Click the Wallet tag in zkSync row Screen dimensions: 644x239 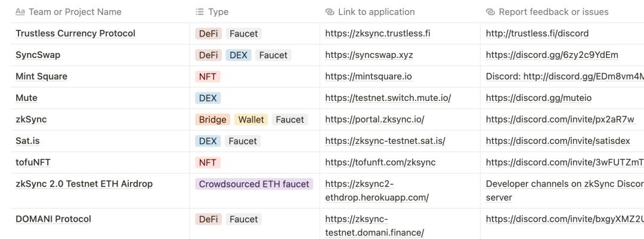point(251,119)
